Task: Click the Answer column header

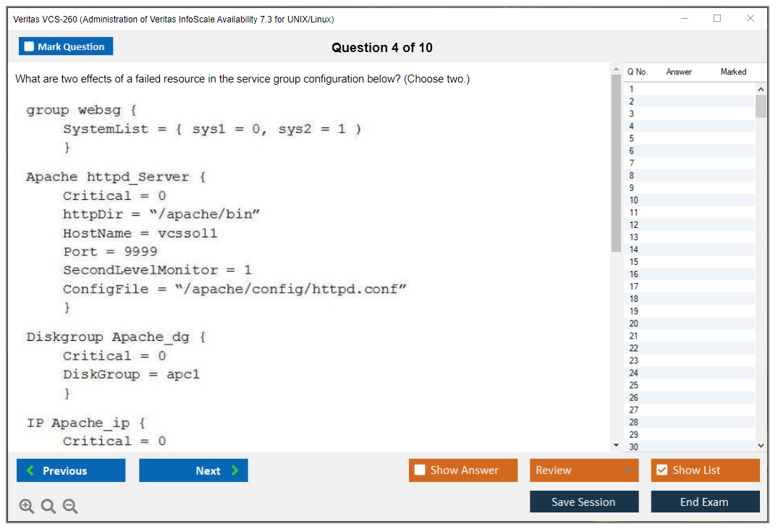Action: (679, 72)
